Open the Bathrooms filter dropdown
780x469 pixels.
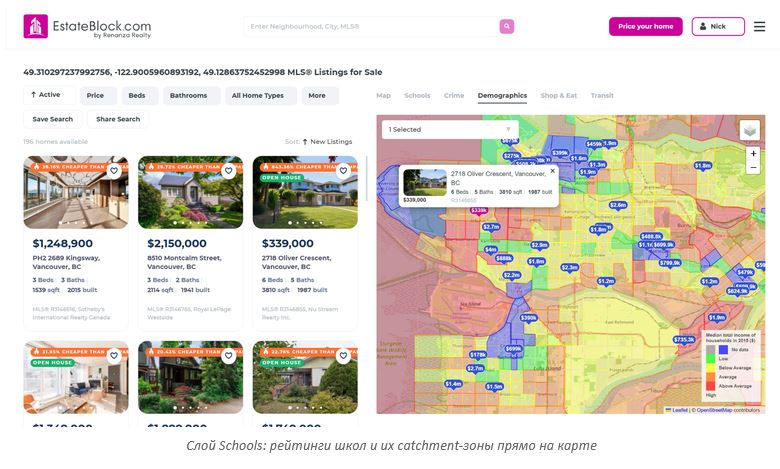pos(192,95)
